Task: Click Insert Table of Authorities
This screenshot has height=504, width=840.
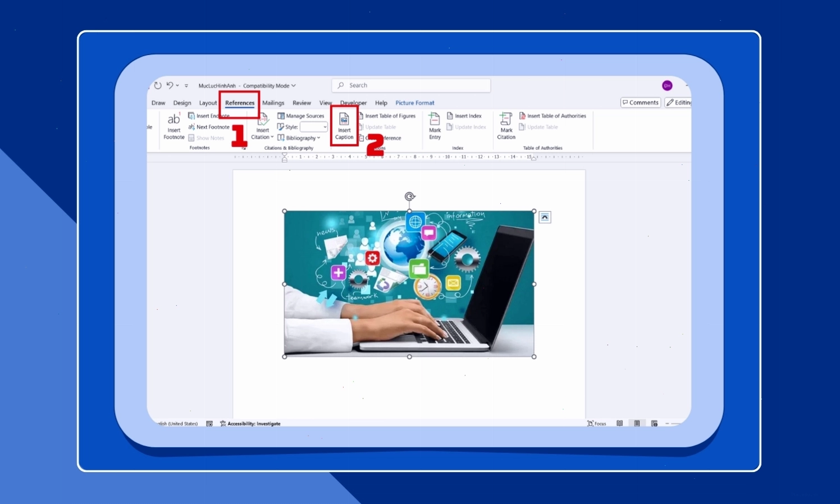Action: click(553, 116)
